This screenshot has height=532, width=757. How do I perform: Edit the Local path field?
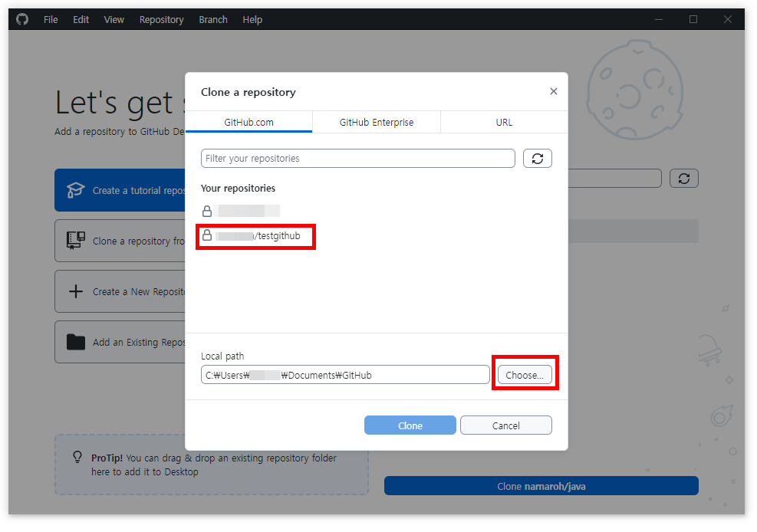tap(345, 375)
